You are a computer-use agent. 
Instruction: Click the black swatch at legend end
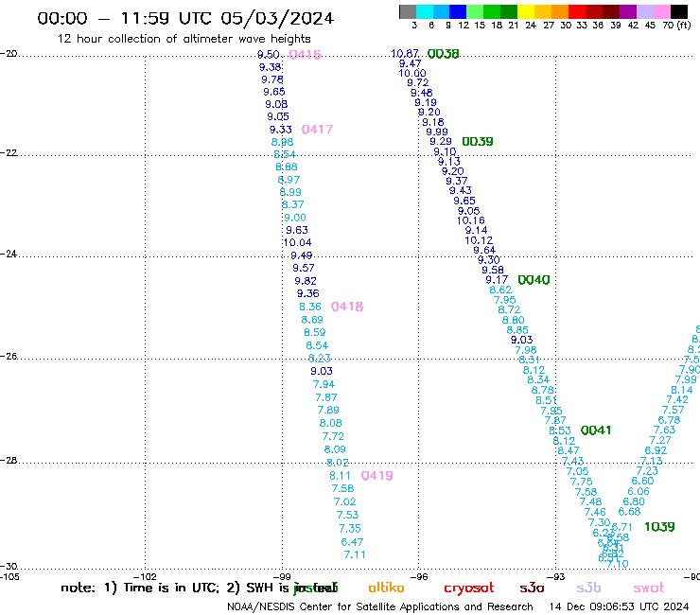(x=679, y=11)
